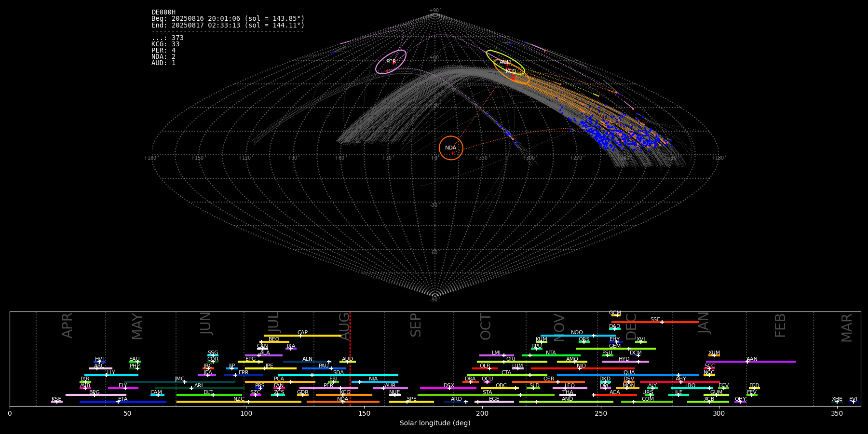This screenshot has height=434, width=868.
Task: Select the JMC shower bar in timeline
Action: 180,381
